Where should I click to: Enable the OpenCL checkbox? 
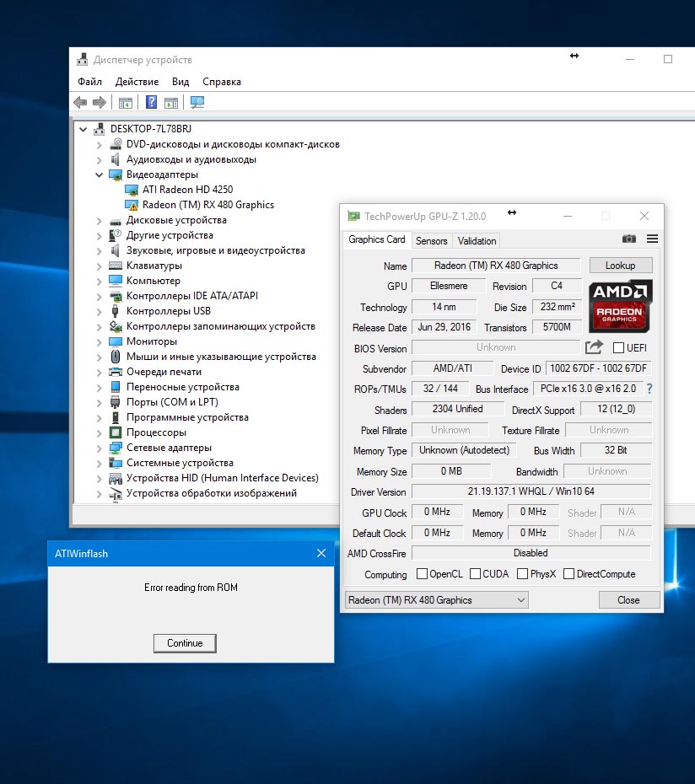(x=422, y=574)
